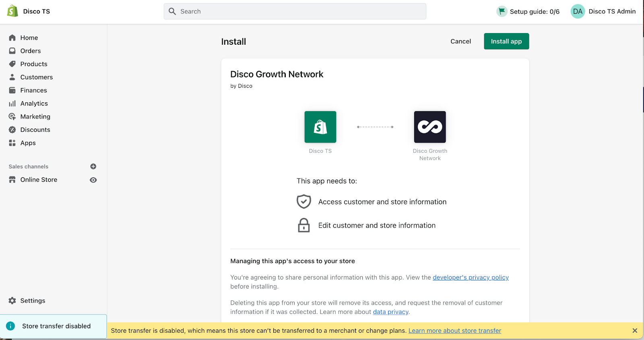Click the Setup guide flag icon
The image size is (644, 340).
502,11
